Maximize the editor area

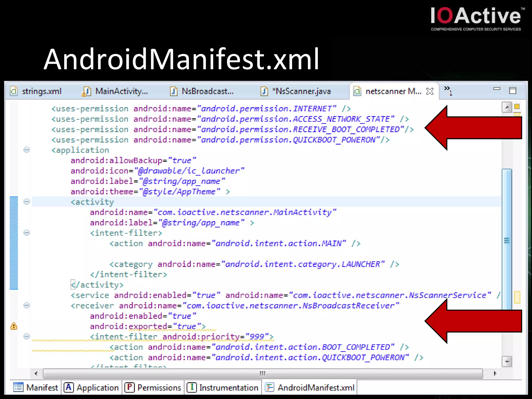tap(513, 90)
